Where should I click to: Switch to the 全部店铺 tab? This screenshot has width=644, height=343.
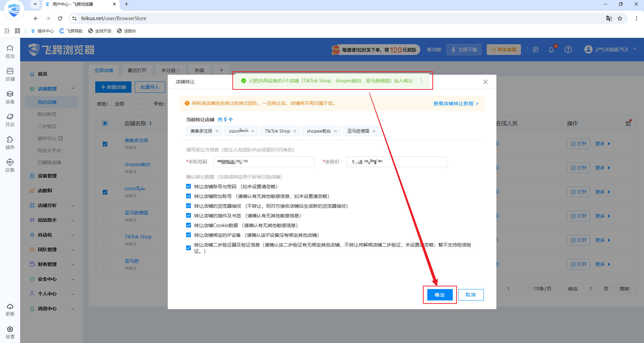click(104, 70)
